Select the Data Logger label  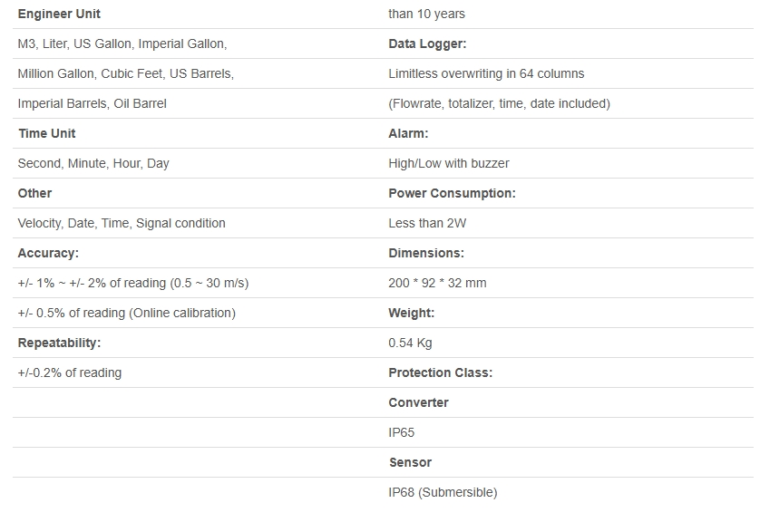[x=427, y=44]
